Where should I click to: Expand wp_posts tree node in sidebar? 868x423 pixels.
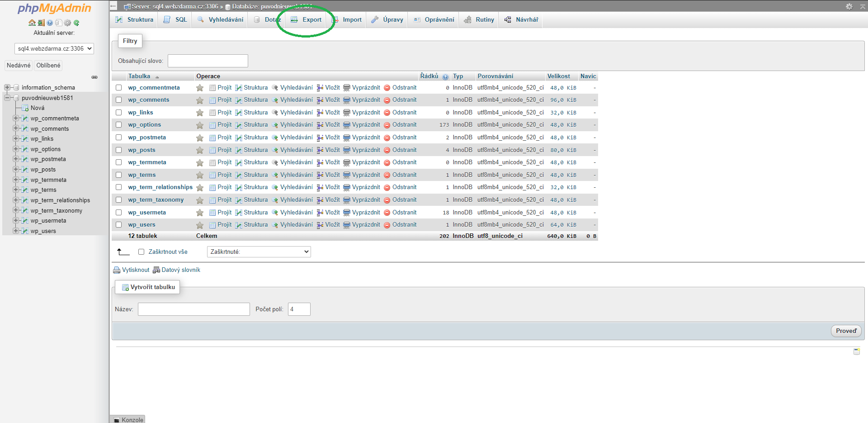(x=16, y=170)
